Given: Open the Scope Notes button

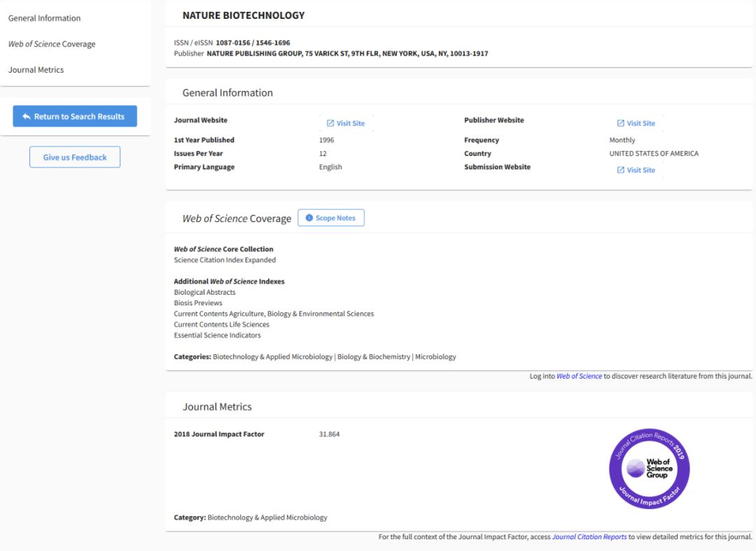Looking at the screenshot, I should point(330,218).
